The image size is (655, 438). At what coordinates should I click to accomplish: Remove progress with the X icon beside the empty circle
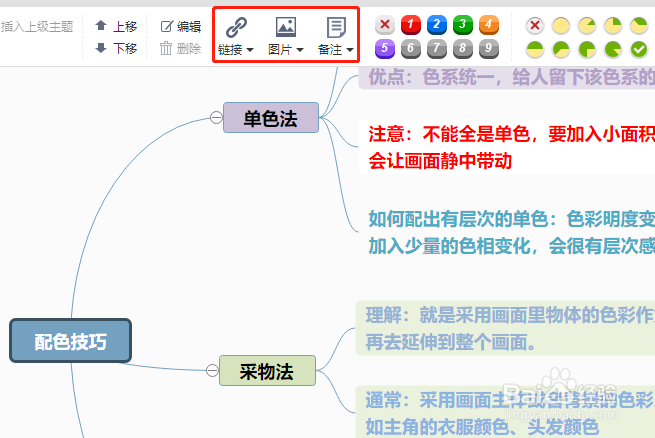[535, 25]
